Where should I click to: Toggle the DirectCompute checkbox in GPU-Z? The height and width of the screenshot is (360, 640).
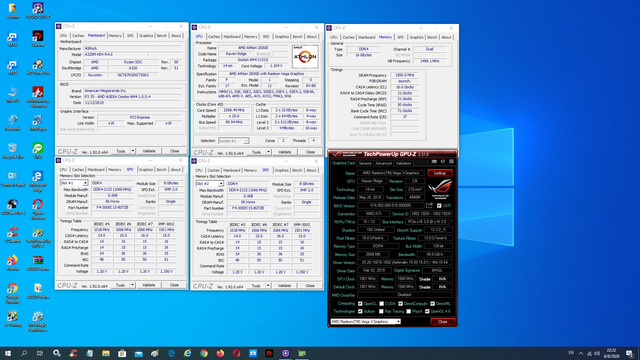pyautogui.click(x=400, y=304)
